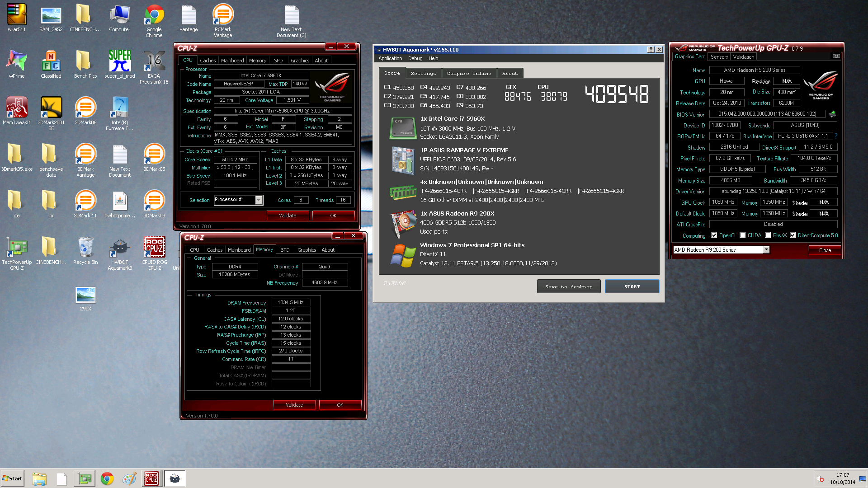Click the Core Speed value field
The image size is (868, 488).
click(x=235, y=160)
